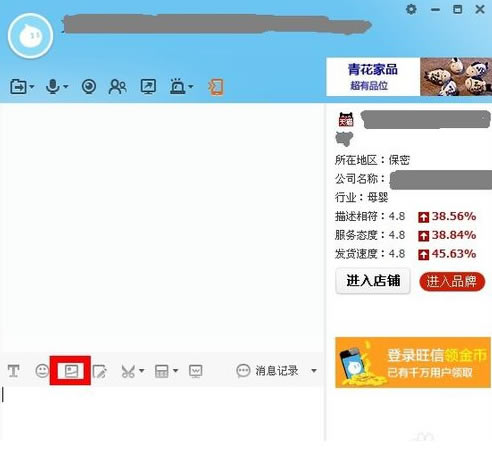Expand the 消息记录 dropdown arrow

[x=314, y=371]
